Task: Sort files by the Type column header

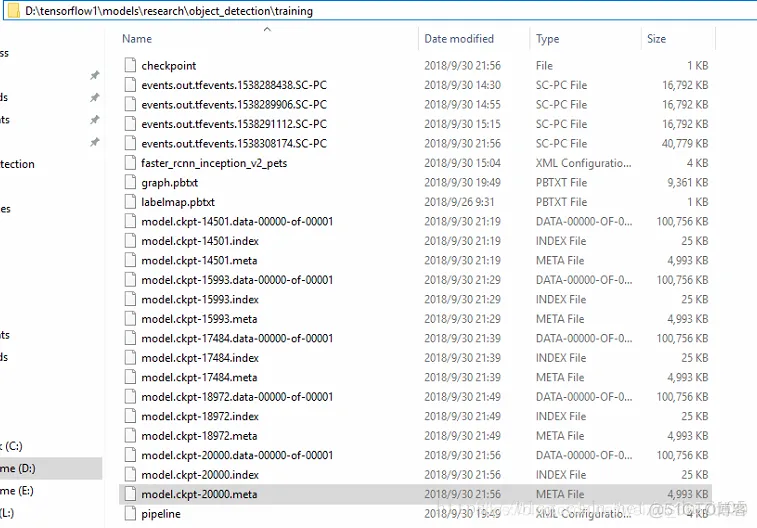Action: (x=547, y=39)
